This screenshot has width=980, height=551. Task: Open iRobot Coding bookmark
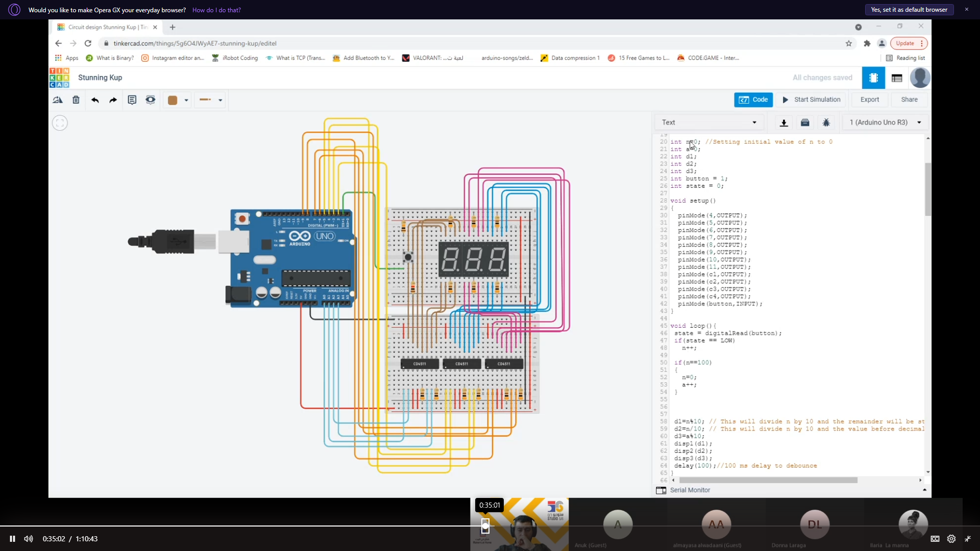(235, 58)
